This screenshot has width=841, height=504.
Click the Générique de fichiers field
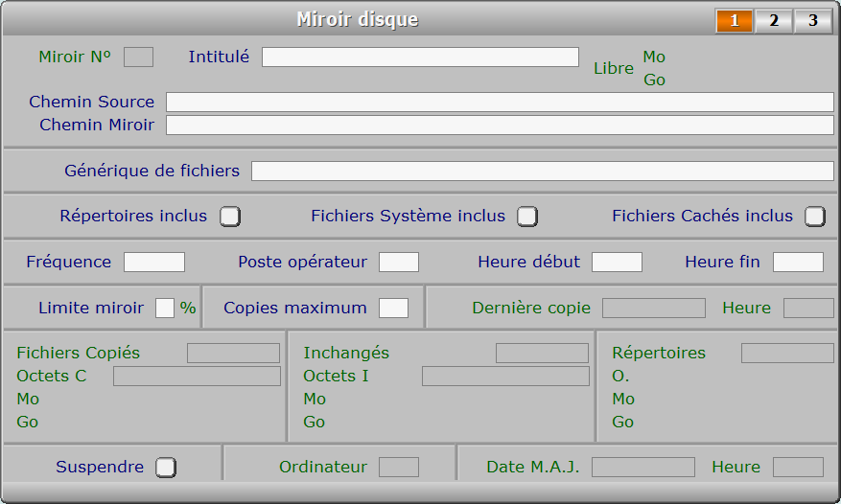pyautogui.click(x=542, y=172)
